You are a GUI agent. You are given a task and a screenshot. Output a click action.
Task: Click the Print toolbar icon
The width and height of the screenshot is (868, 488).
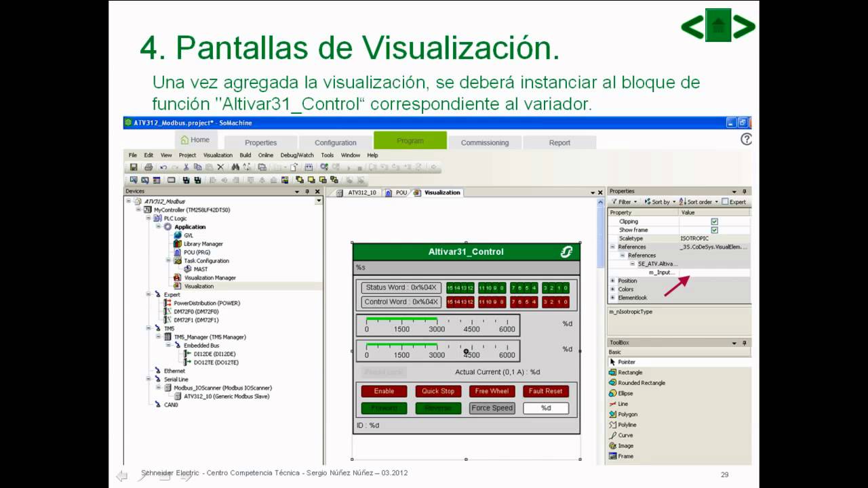pyautogui.click(x=148, y=167)
